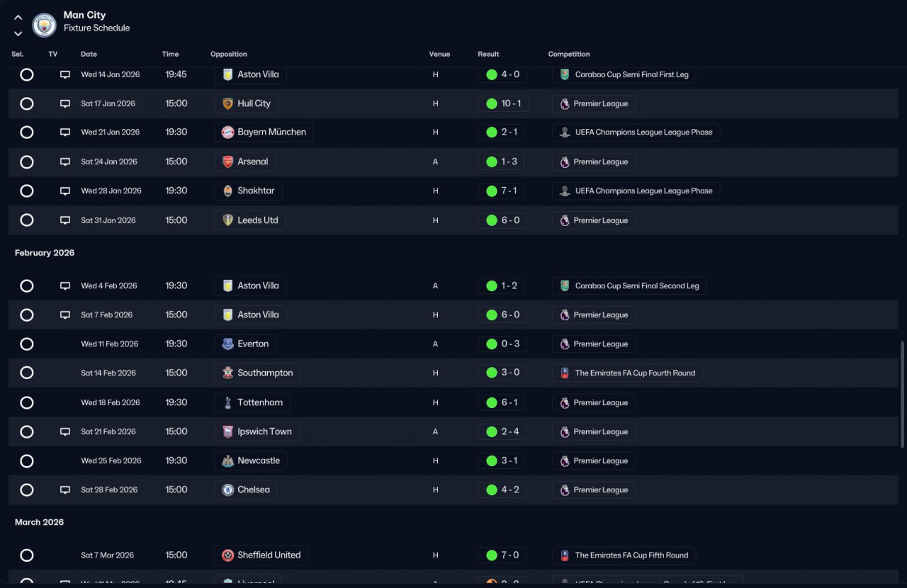Click the TV column header
This screenshot has height=588, width=907.
pyautogui.click(x=53, y=54)
